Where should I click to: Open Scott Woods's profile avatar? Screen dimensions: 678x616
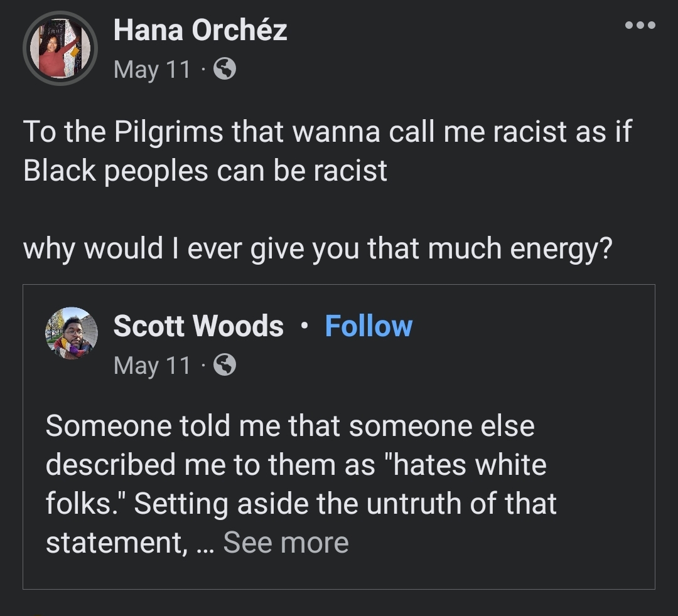[x=72, y=333]
